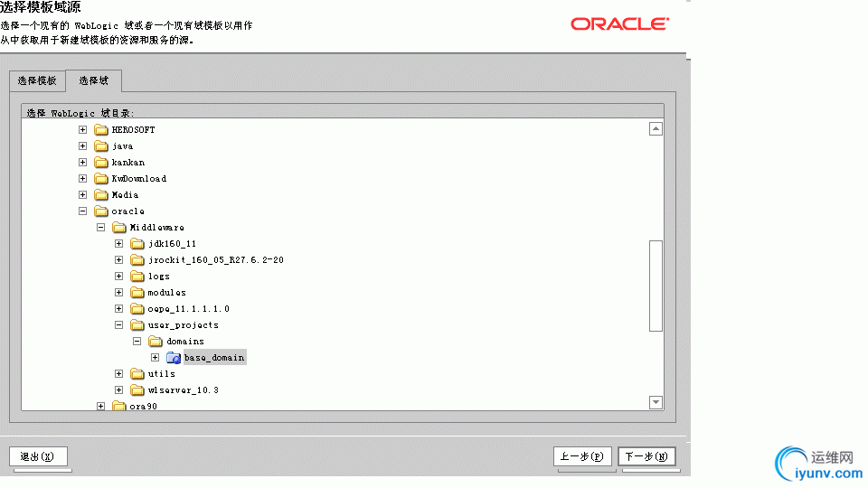Collapse the oracle tree node
This screenshot has height=488, width=868.
point(82,211)
